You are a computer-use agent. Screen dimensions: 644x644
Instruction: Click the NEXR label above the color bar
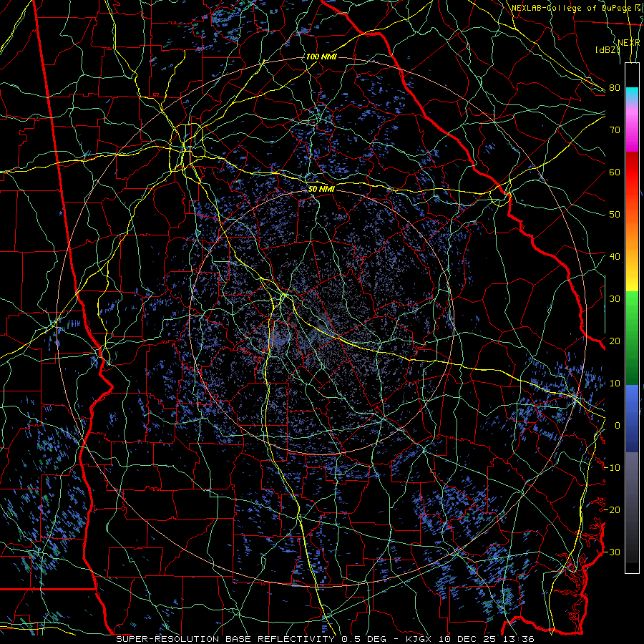coord(629,43)
